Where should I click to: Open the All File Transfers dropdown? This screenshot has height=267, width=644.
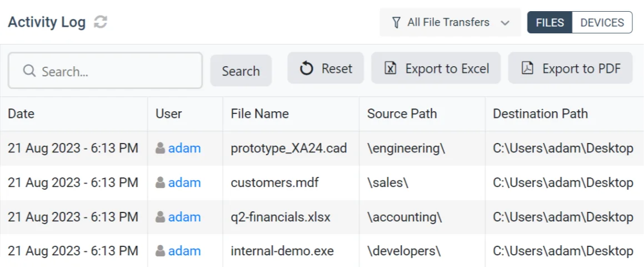click(449, 23)
